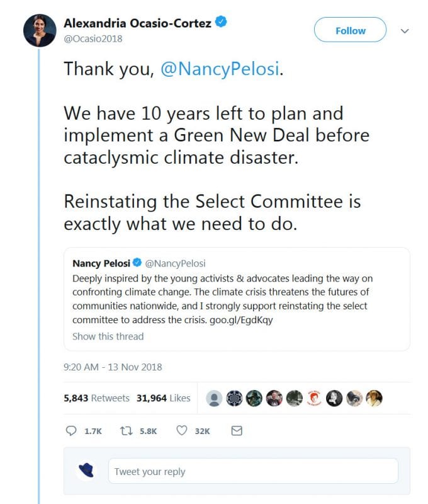Click Nancy Pelosi's verified badge in quote
Screen dimensions: 428x504
138,263
